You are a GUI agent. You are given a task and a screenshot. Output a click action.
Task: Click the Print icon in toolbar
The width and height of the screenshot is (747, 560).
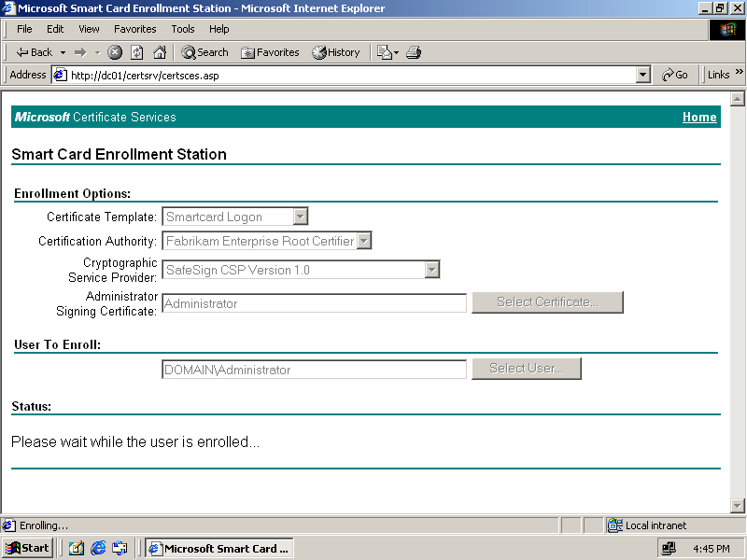[414, 52]
